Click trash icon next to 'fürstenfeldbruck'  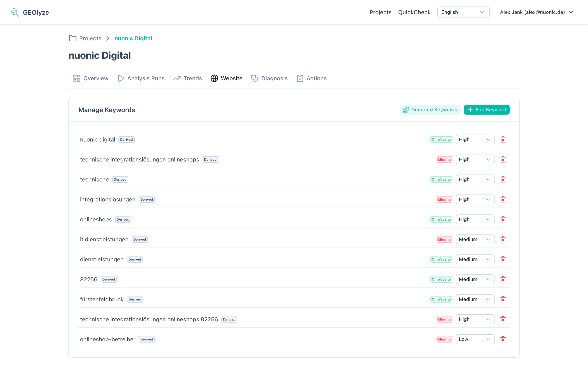tap(503, 299)
